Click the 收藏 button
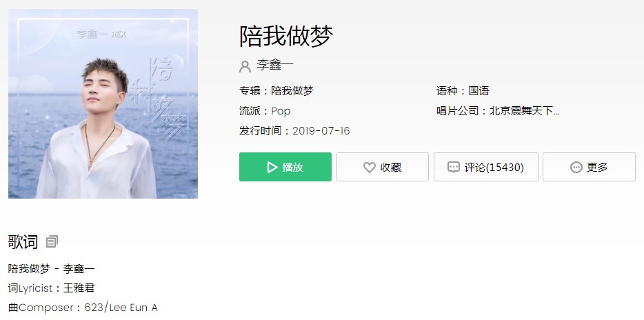The height and width of the screenshot is (320, 644). [383, 167]
